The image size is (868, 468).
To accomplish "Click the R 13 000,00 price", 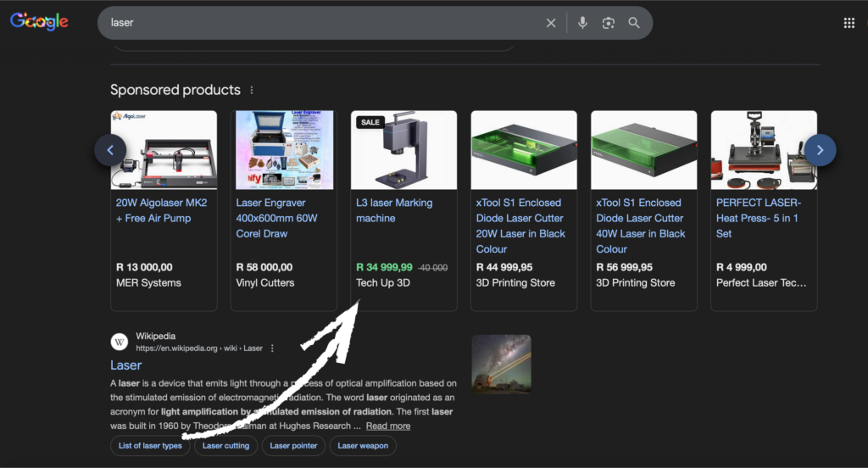I will tap(144, 268).
